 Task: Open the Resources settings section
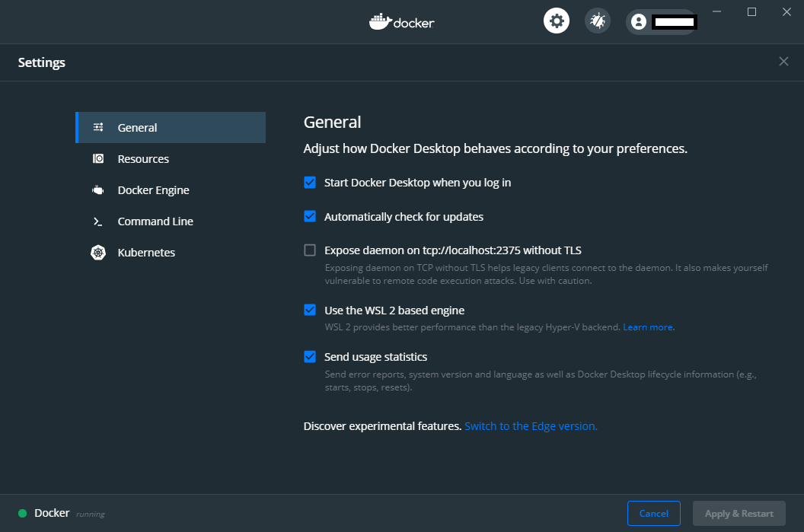[x=171, y=159]
